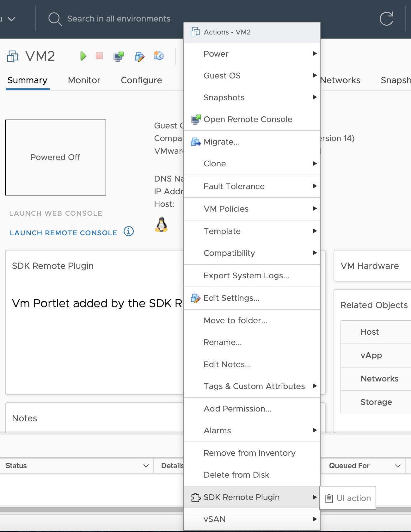Expand the Fault Tolerance submenu arrow
This screenshot has width=411, height=532.
pos(315,186)
